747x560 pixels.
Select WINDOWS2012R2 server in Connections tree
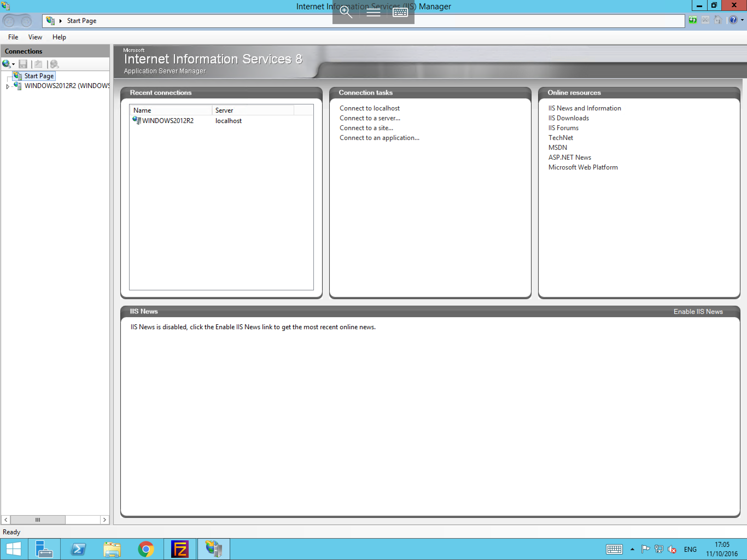tap(67, 86)
